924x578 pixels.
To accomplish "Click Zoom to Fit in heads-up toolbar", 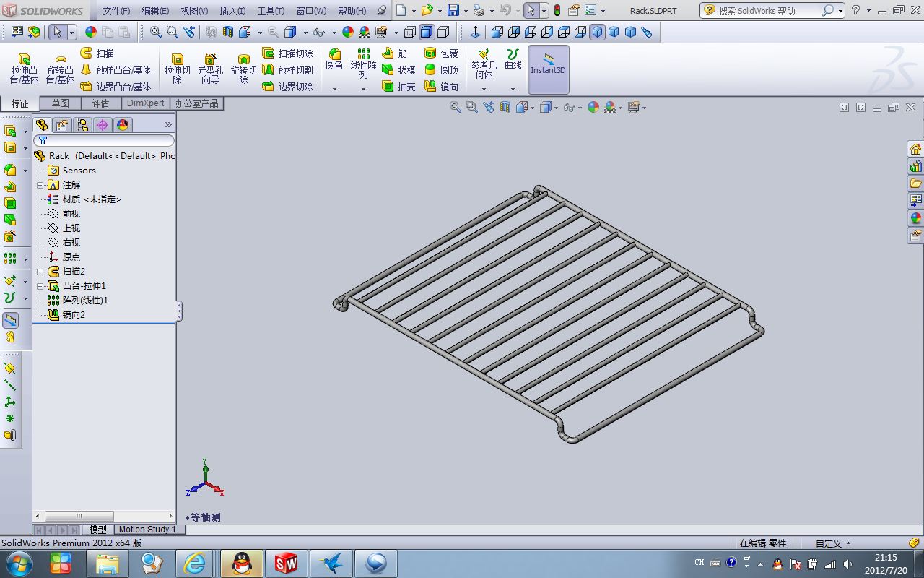I will pyautogui.click(x=455, y=107).
